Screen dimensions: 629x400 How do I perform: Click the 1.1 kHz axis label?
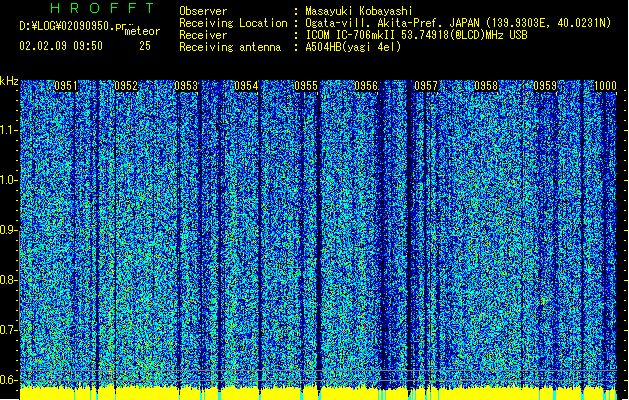click(8, 130)
